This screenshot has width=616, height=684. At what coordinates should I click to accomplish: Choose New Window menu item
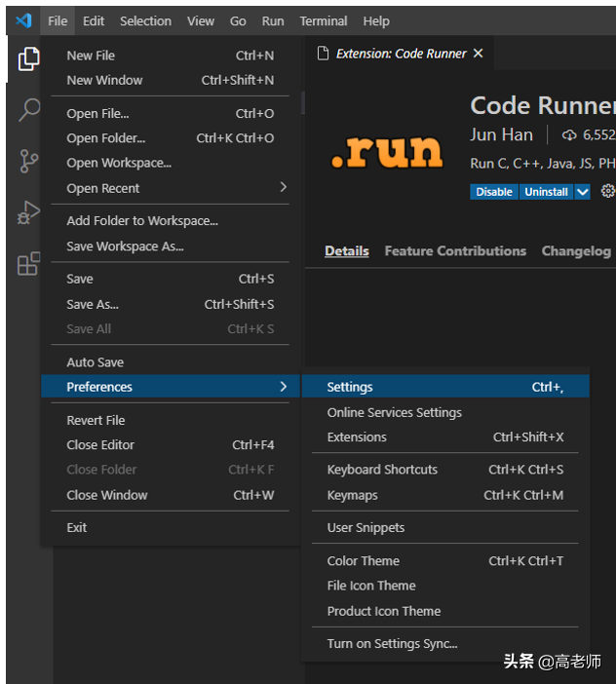coord(171,80)
